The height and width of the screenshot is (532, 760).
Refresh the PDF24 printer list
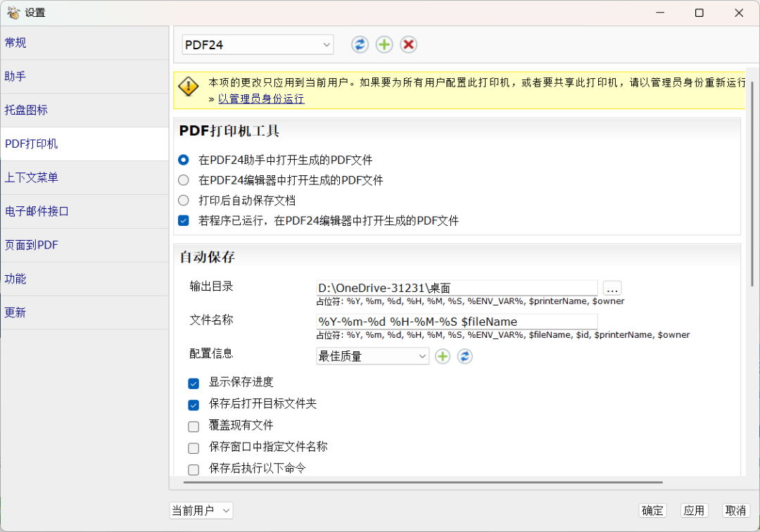pyautogui.click(x=360, y=44)
